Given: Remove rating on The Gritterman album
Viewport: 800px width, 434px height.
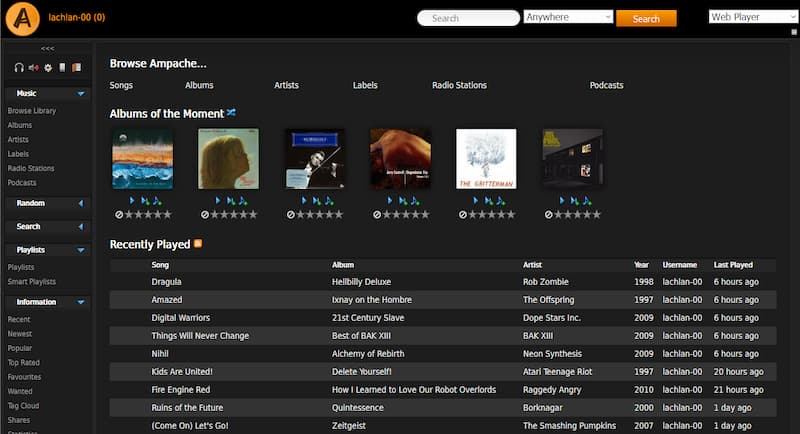Looking at the screenshot, I should click(463, 215).
